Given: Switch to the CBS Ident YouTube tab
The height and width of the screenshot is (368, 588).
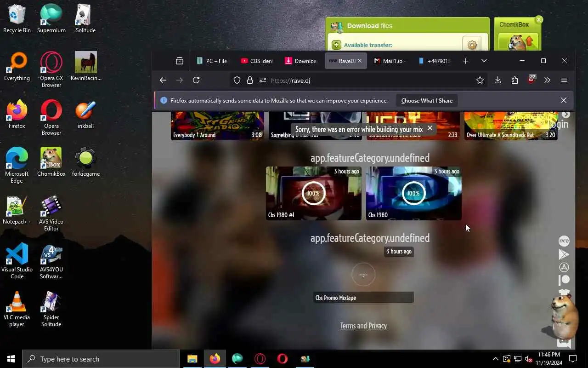Looking at the screenshot, I should 257,61.
